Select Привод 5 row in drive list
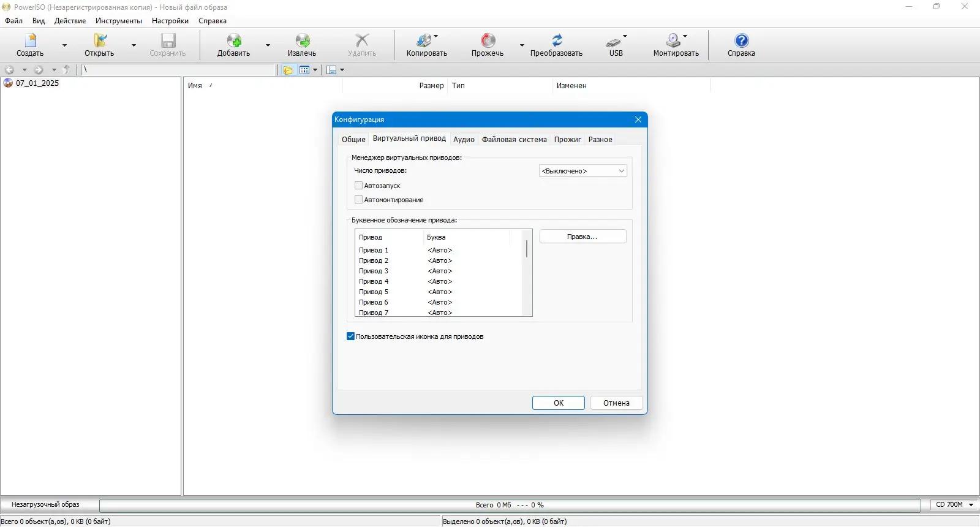This screenshot has height=527, width=980. coord(440,292)
